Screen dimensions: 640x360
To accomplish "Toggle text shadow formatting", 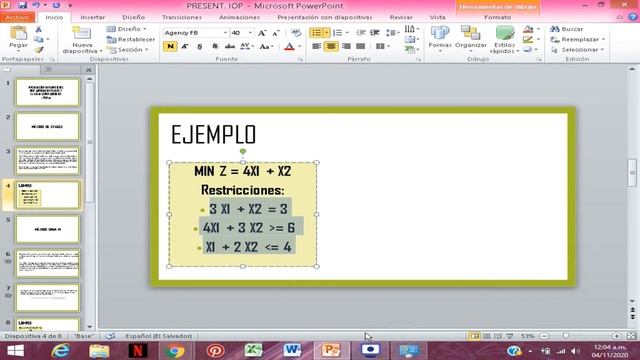I will pyautogui.click(x=215, y=47).
